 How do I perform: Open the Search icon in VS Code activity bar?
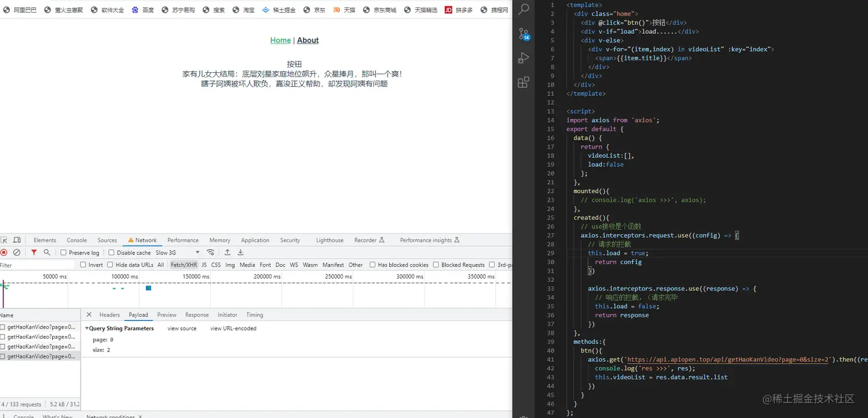pos(524,9)
